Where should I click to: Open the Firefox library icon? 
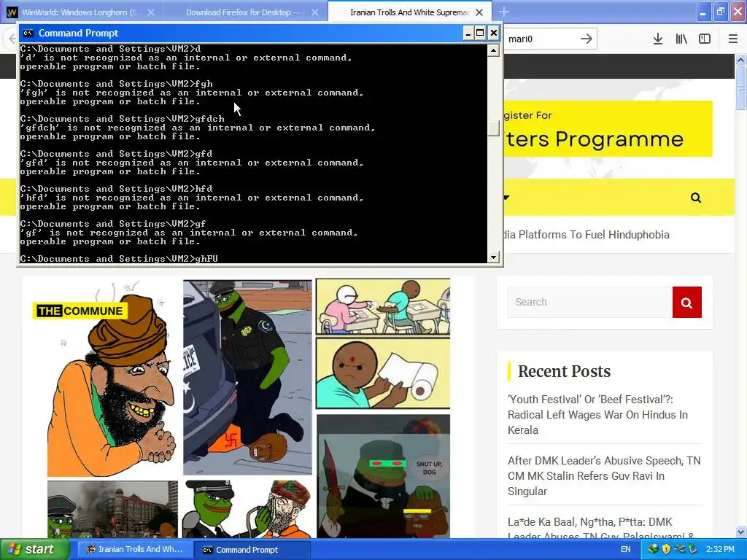coord(681,39)
